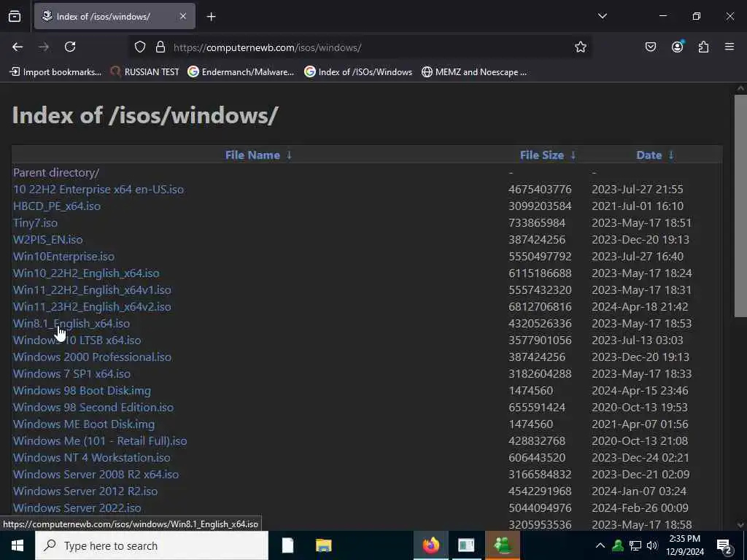The width and height of the screenshot is (747, 560).
Task: Download Win10Enterprise.iso file
Action: [63, 256]
